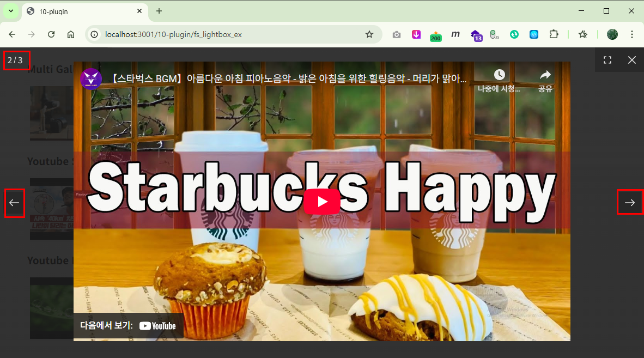Go to the browser home page
This screenshot has width=644, height=358.
[x=71, y=34]
